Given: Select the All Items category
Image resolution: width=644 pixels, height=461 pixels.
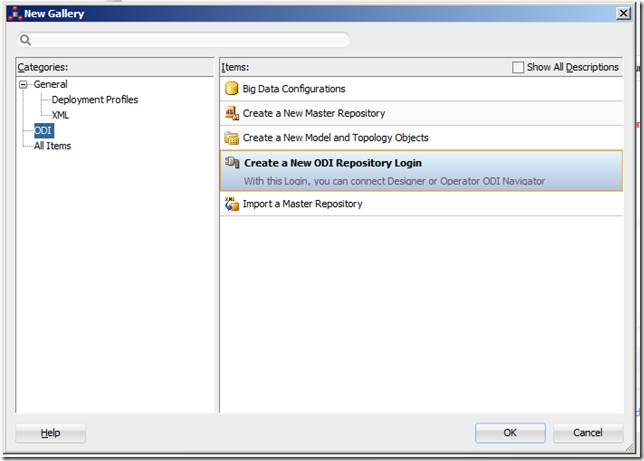Looking at the screenshot, I should [x=52, y=146].
